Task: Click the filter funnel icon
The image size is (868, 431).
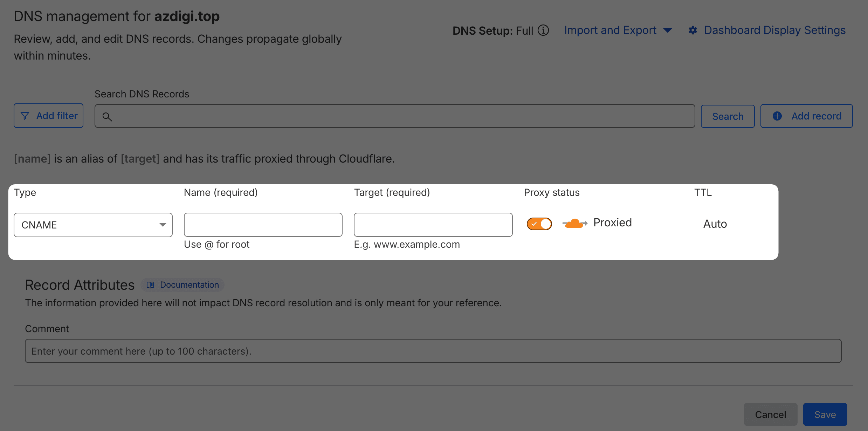Action: 25,116
